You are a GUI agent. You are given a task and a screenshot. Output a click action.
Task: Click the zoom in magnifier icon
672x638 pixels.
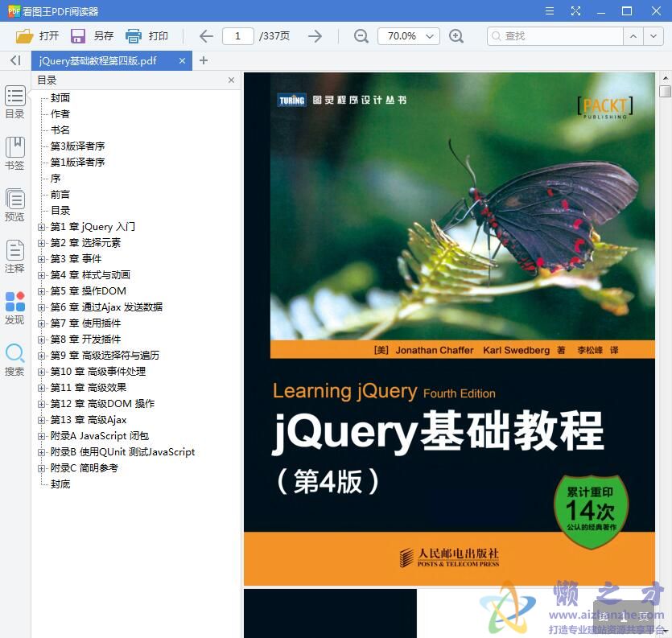pos(456,36)
